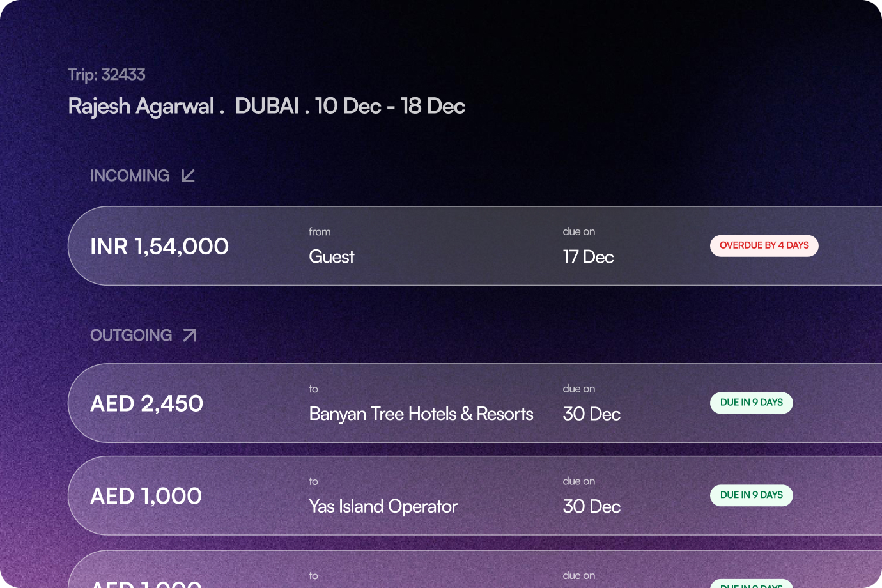
Task: Click the DUE IN 9 DAYS badge for Banyan Tree
Action: [x=751, y=403]
